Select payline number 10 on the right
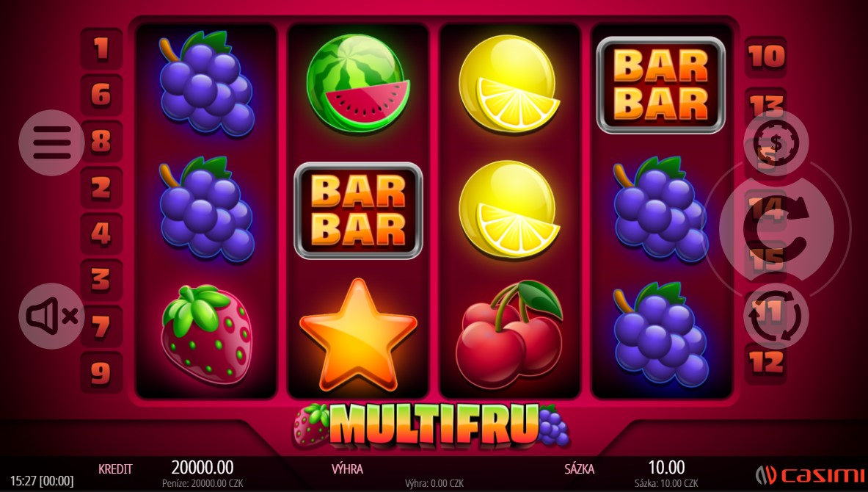Viewport: 868px width, 492px height. point(766,57)
